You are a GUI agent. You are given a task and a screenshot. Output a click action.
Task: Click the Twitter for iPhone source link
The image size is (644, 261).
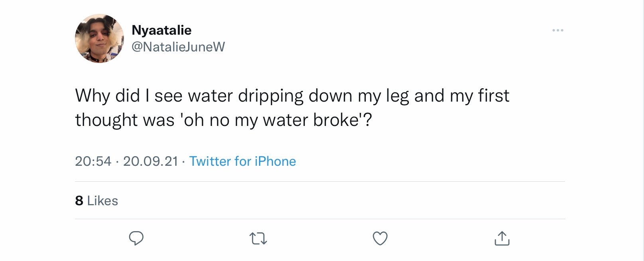(x=242, y=161)
